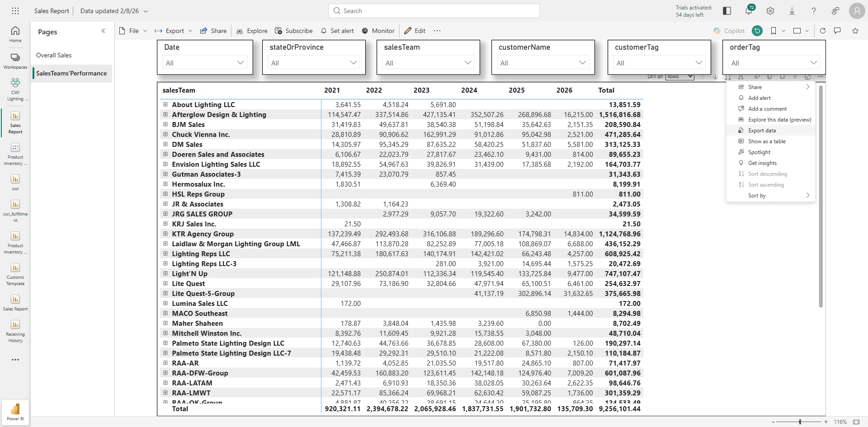
Task: Select Spotlight in the visual menu
Action: point(770,152)
